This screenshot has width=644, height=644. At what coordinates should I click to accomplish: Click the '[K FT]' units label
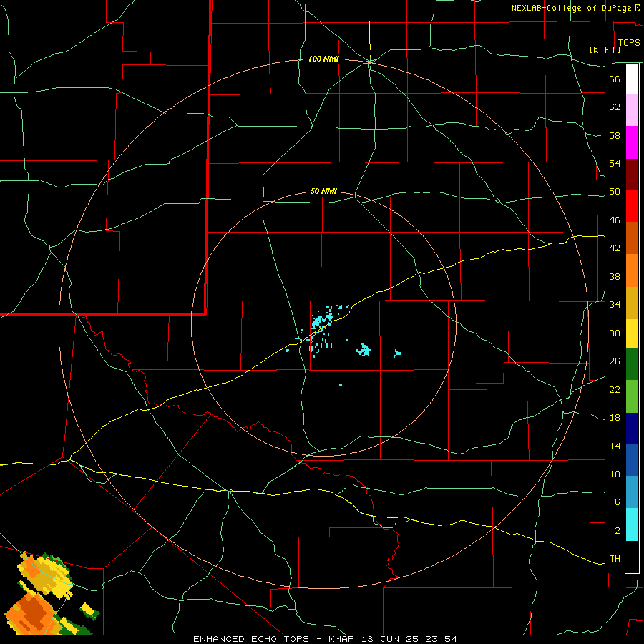(x=605, y=49)
